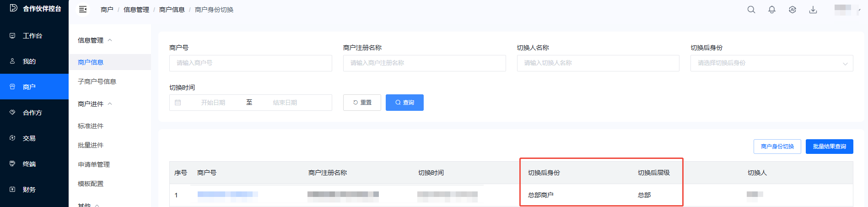Open the 切换后身份 dropdown selector
The width and height of the screenshot is (868, 207).
pyautogui.click(x=771, y=63)
